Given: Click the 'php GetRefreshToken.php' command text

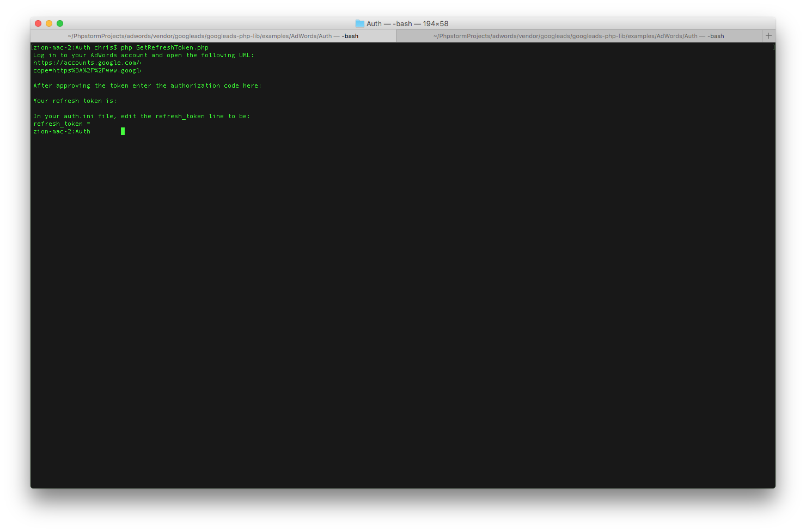Looking at the screenshot, I should [x=164, y=47].
